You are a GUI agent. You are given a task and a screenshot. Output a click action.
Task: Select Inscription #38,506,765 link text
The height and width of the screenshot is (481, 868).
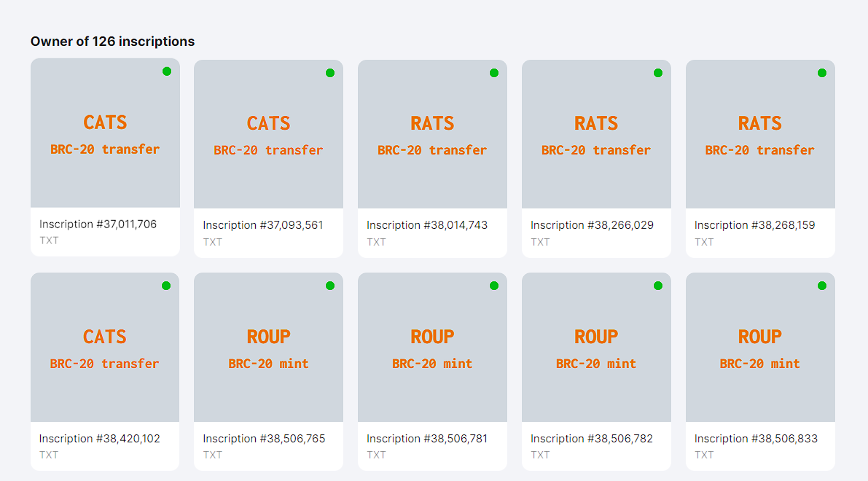264,439
